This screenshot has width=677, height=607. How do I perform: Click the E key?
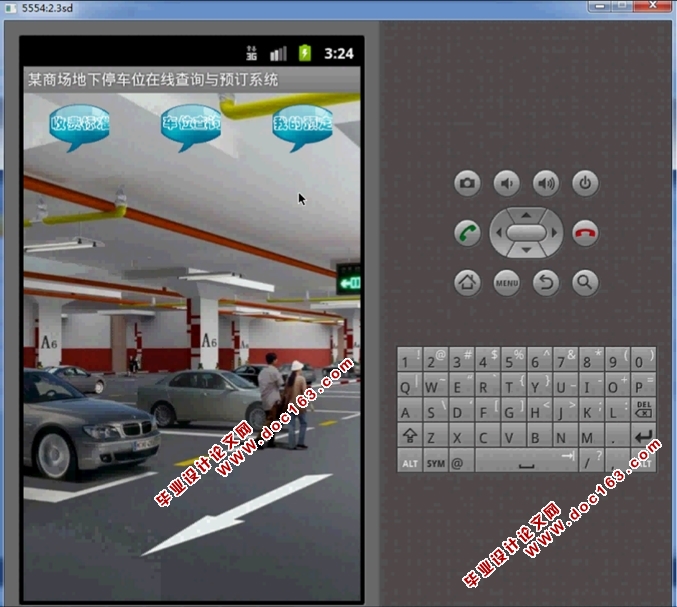[462, 384]
